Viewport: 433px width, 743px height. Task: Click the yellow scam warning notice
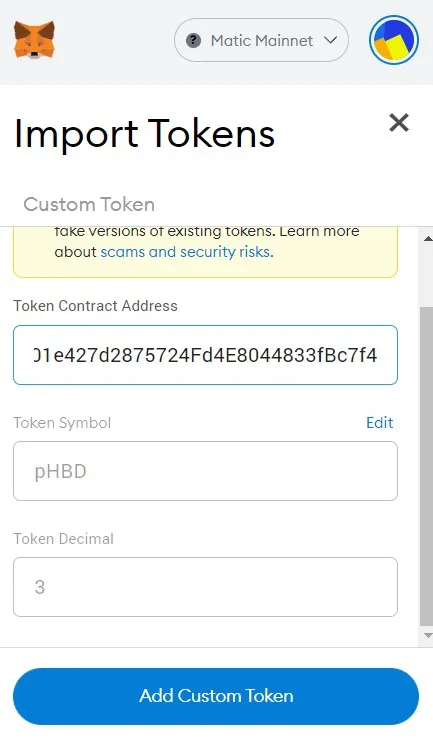tap(205, 252)
